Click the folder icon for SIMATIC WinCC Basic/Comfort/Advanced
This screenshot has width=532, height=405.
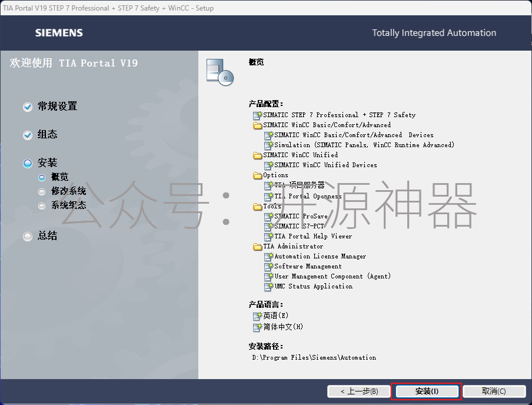click(x=258, y=125)
